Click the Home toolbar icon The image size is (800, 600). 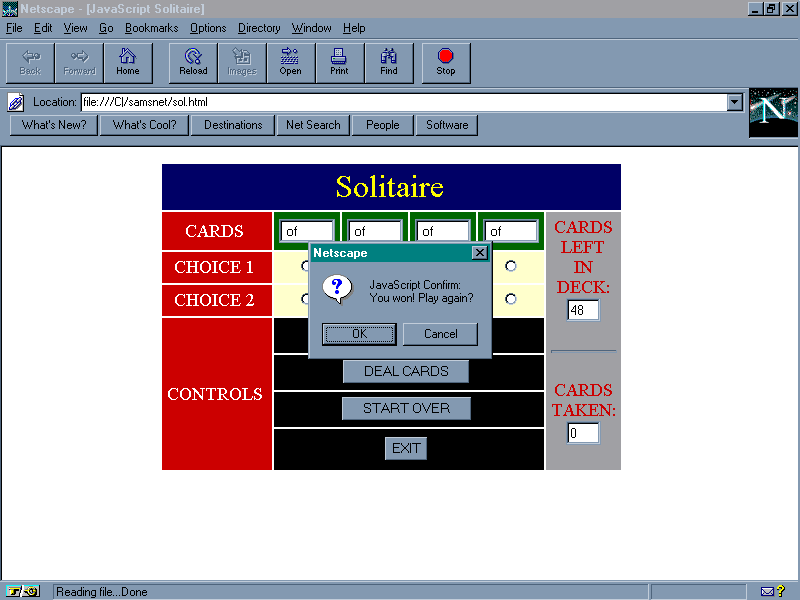[128, 62]
